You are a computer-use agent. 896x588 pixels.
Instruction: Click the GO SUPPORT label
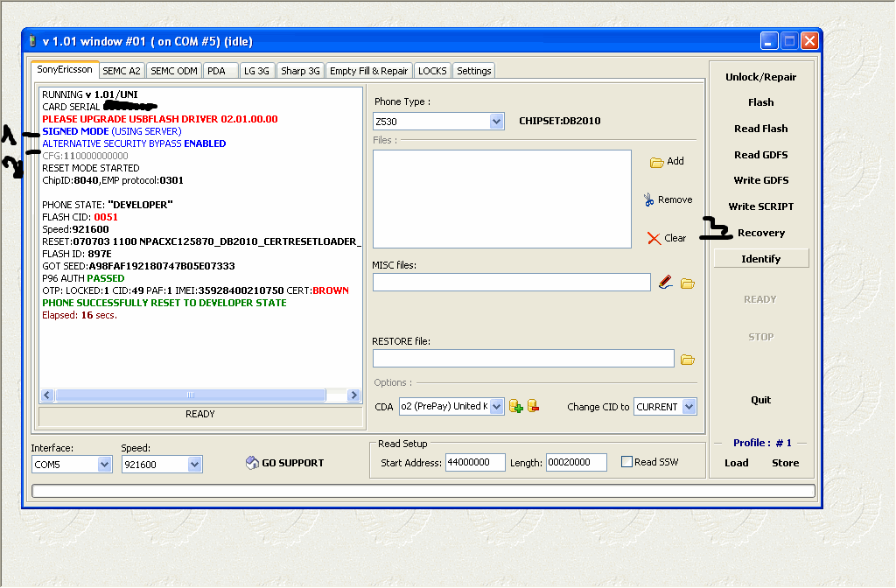(x=292, y=464)
